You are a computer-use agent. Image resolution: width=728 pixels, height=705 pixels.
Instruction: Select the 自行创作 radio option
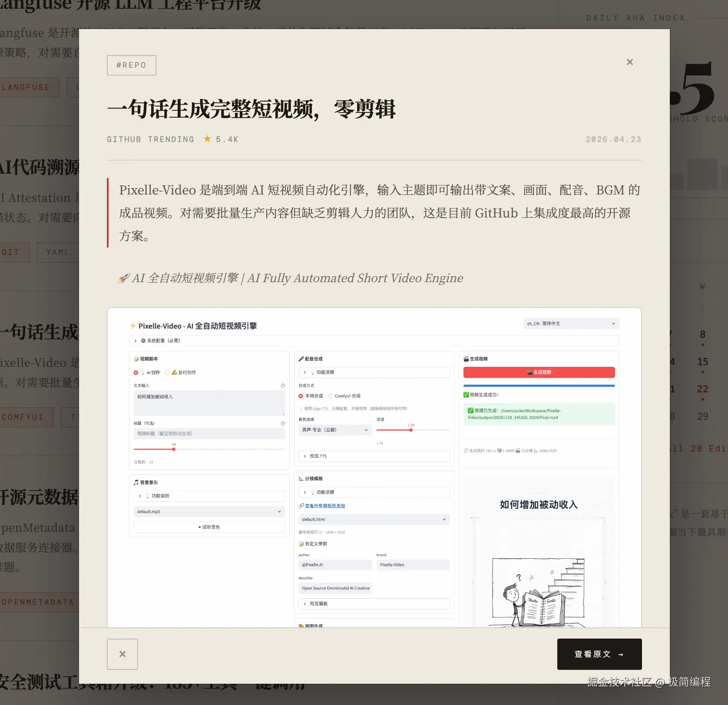tap(166, 372)
